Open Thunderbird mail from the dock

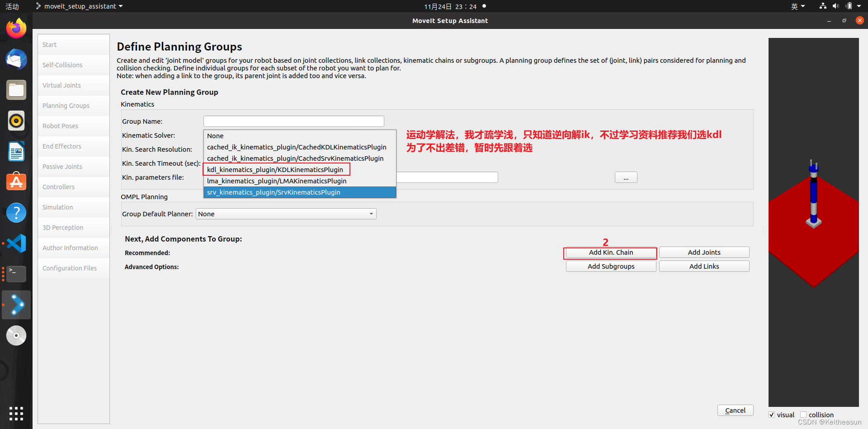pos(16,59)
